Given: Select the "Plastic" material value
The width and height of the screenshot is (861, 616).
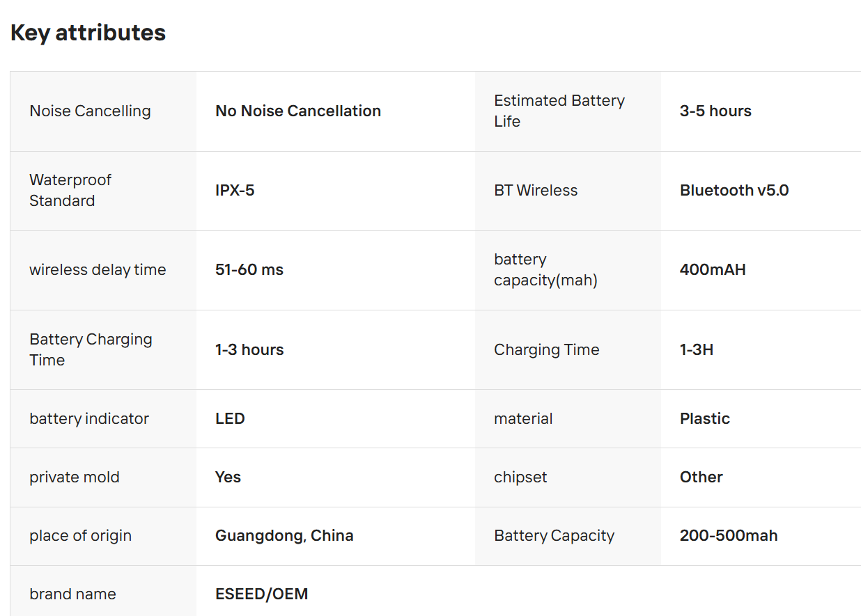Looking at the screenshot, I should point(705,418).
